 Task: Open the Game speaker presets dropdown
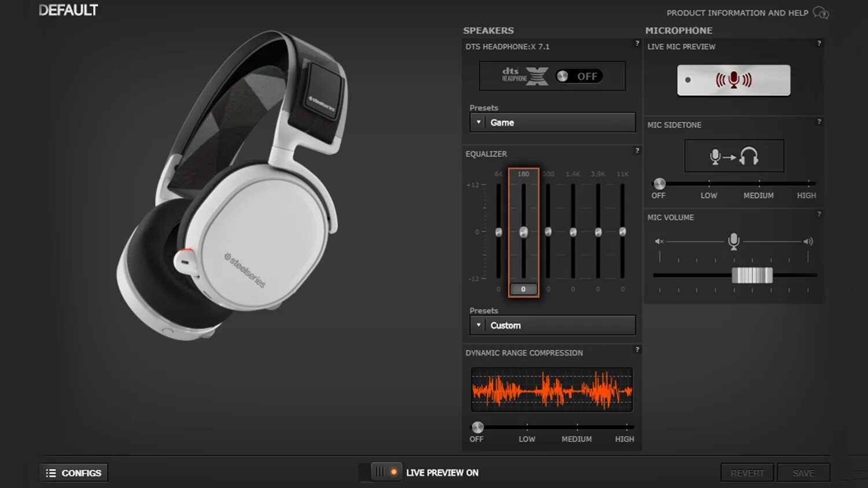553,123
